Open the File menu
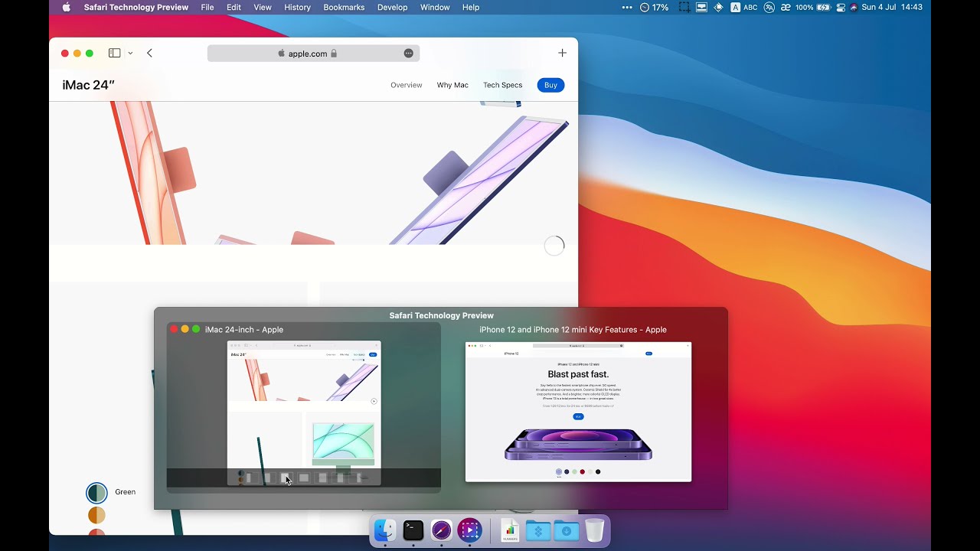 207,8
